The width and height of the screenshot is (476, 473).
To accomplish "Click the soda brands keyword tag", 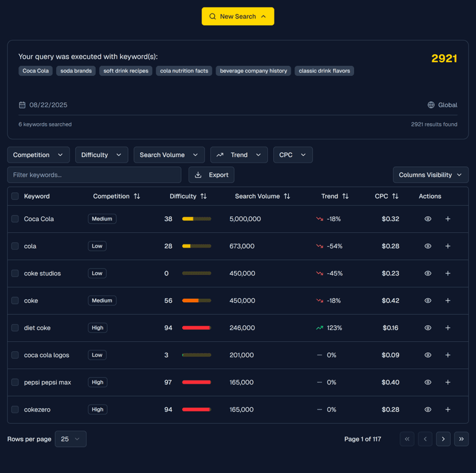I will click(x=76, y=71).
